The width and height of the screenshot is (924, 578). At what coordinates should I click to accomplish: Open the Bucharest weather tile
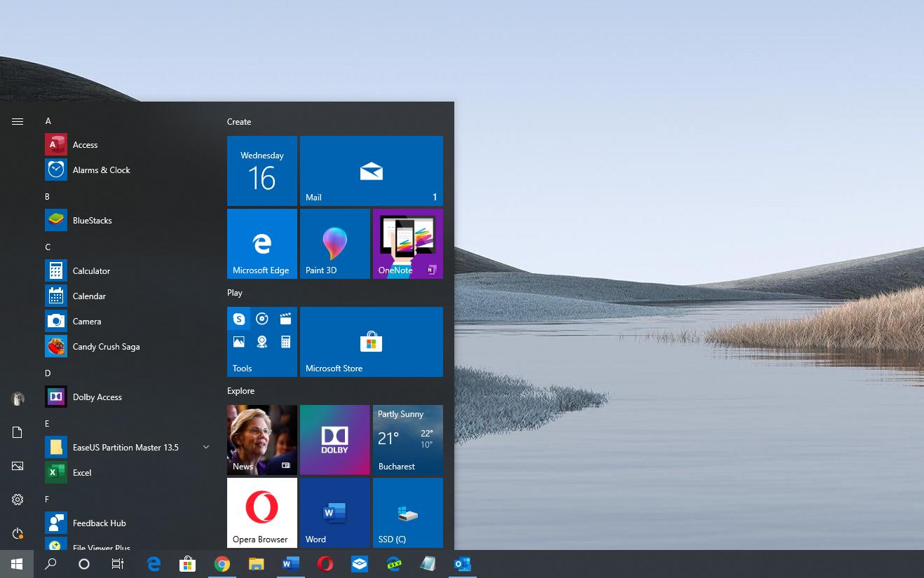point(408,440)
